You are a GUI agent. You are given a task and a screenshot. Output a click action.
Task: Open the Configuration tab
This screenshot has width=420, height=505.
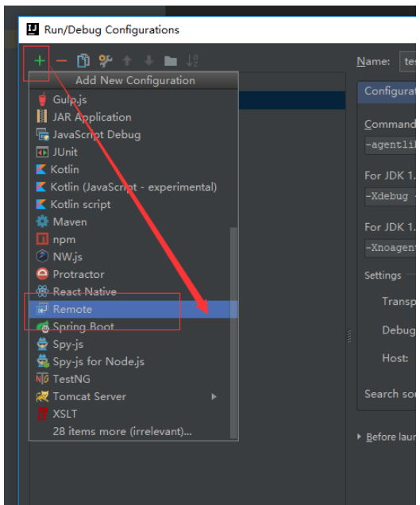click(388, 91)
